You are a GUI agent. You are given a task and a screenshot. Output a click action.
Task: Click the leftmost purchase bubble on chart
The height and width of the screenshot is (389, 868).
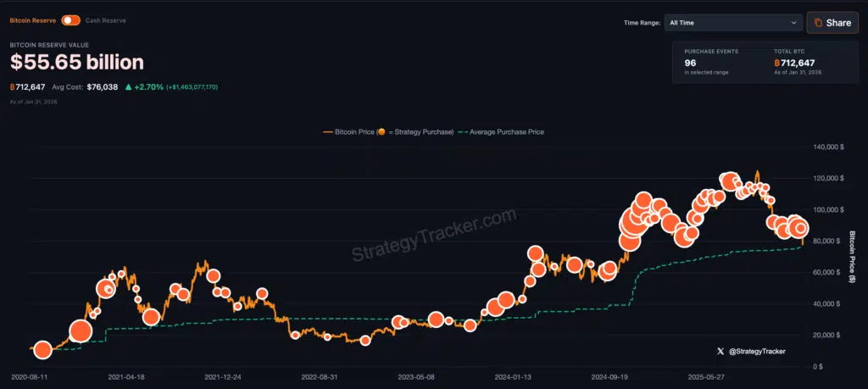point(42,348)
